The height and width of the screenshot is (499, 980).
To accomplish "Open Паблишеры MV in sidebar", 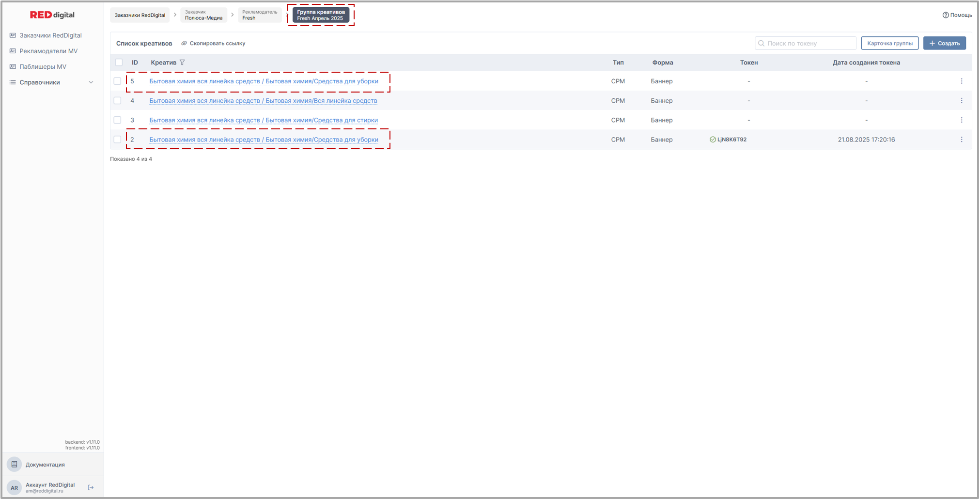I will tap(43, 67).
